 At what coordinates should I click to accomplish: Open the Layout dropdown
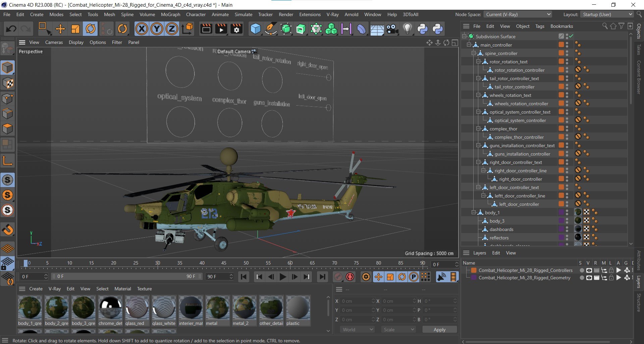pos(607,14)
